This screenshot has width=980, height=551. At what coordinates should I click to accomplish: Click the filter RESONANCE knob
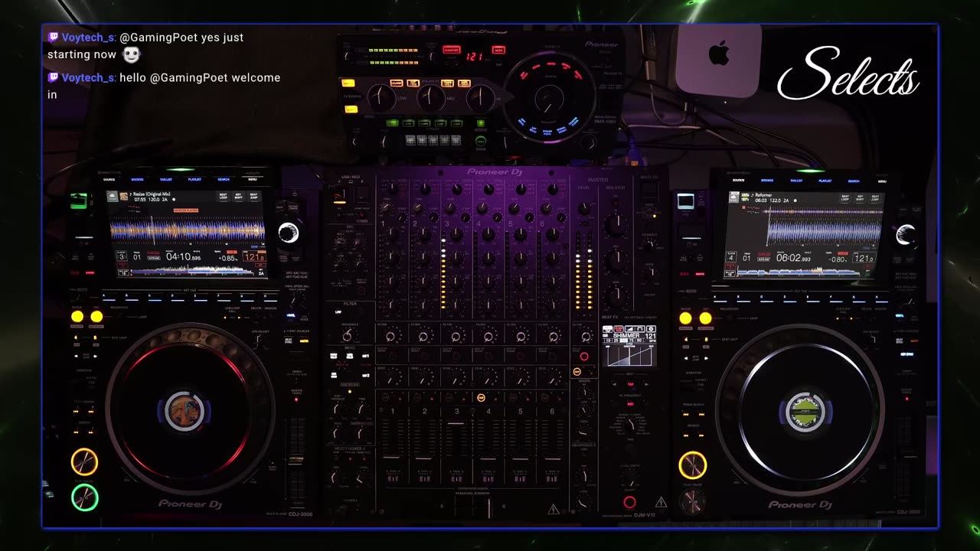348,335
